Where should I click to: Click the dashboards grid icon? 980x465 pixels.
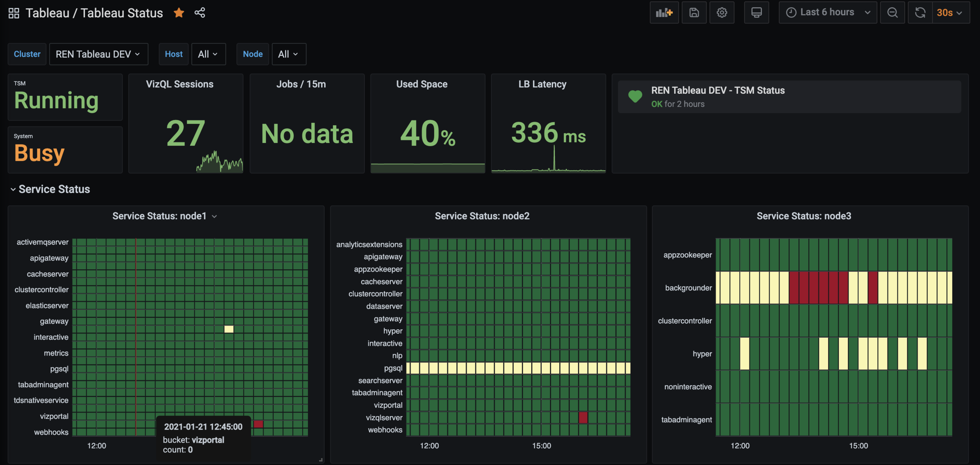(x=14, y=13)
